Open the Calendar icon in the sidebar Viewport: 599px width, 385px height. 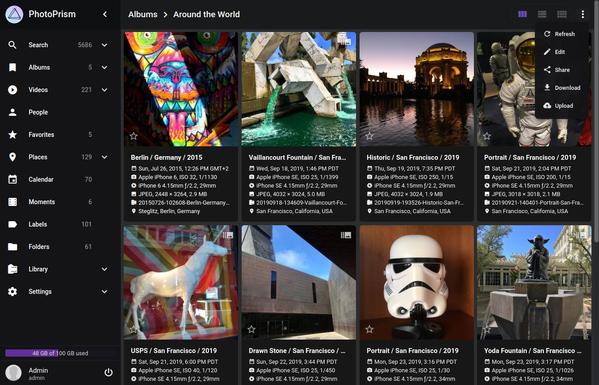[13, 180]
